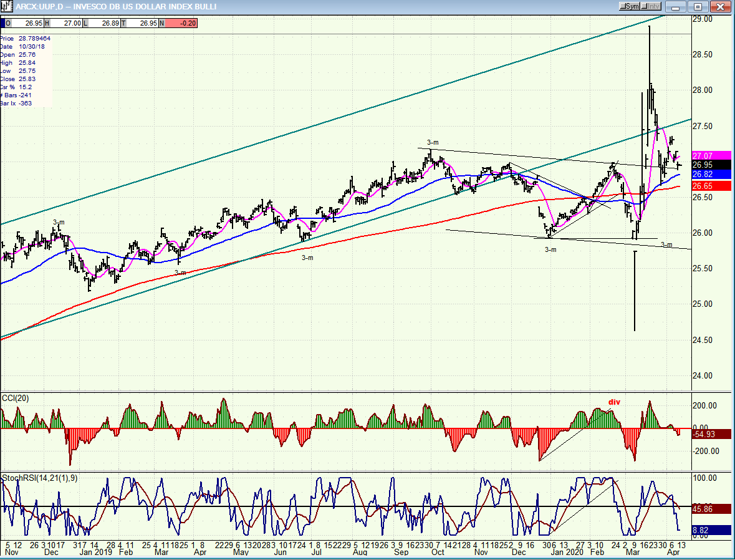Image resolution: width=735 pixels, height=560 pixels.
Task: Click the blue 26.82 moving average label
Action: click(x=711, y=176)
